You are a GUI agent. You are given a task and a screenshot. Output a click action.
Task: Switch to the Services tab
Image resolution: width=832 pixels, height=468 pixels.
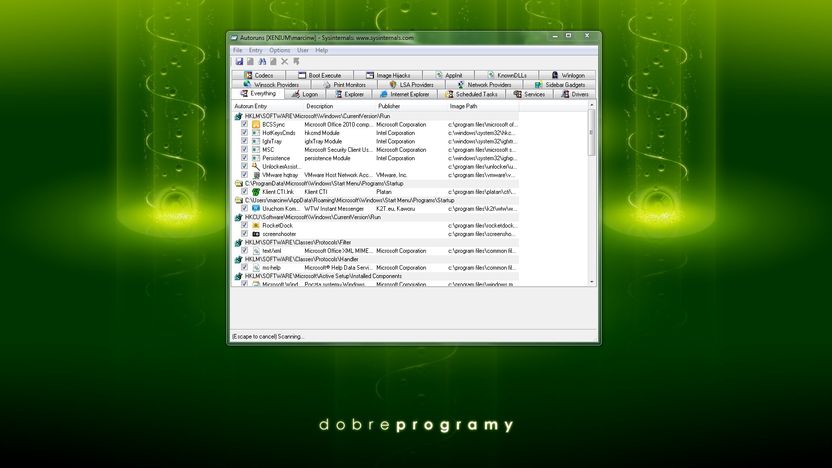pyautogui.click(x=529, y=94)
